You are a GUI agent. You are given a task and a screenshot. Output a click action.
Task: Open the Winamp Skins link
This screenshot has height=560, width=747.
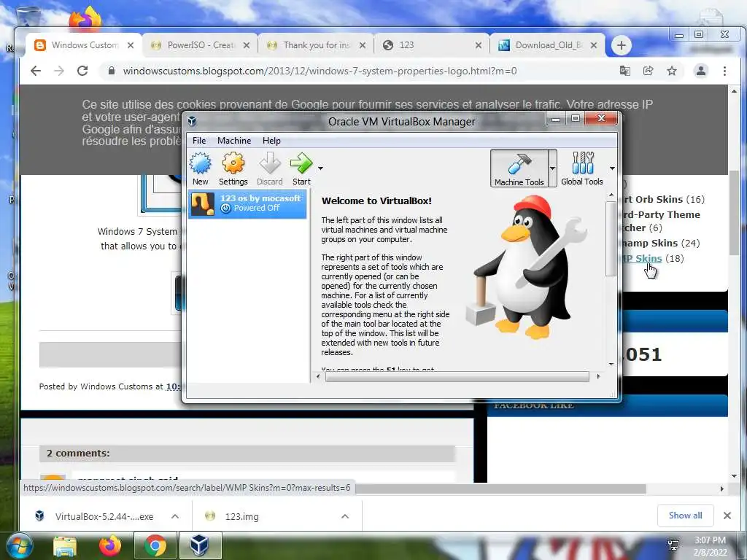(x=650, y=243)
